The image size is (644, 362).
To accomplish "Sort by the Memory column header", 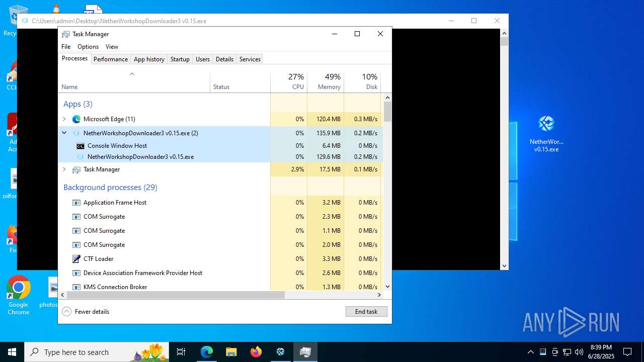I will 326,82.
